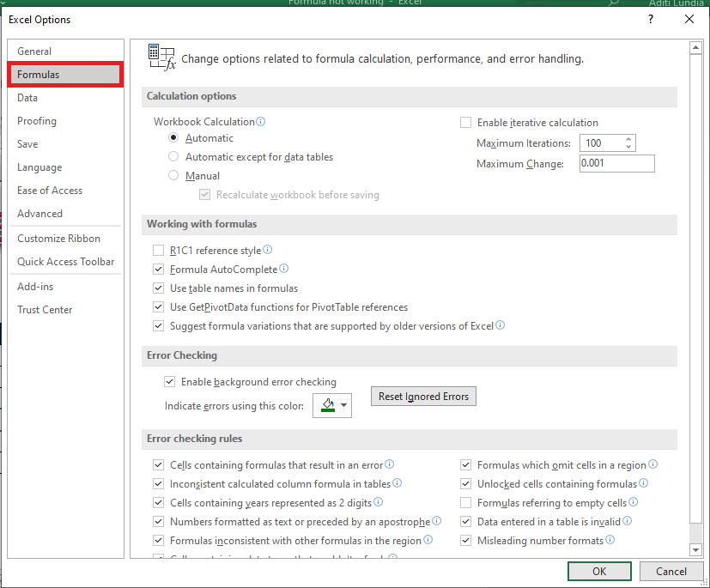Toggle Inconsistent calculated column formula checkbox
Viewport: 710px width, 588px height.
(x=158, y=483)
